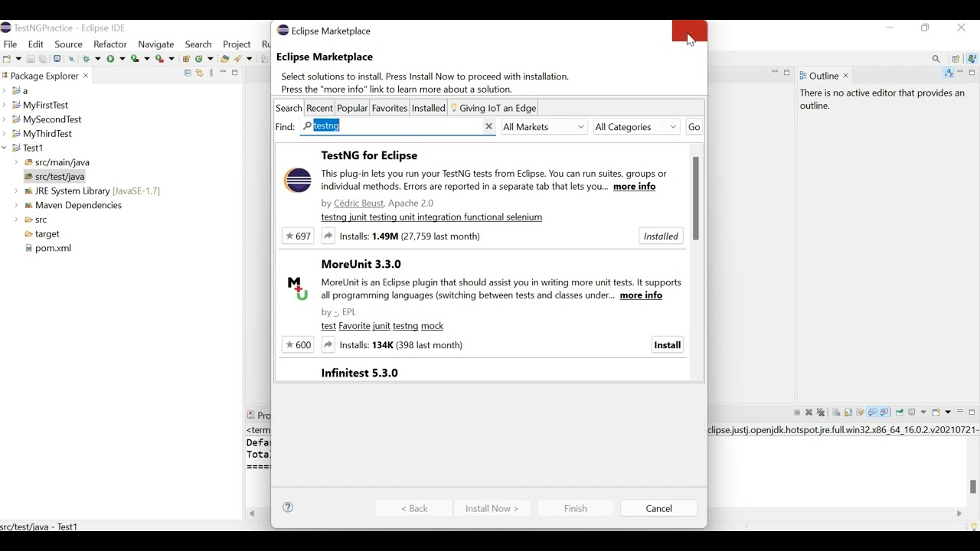Collapse the Test1 project
980x551 pixels.
pos(5,148)
